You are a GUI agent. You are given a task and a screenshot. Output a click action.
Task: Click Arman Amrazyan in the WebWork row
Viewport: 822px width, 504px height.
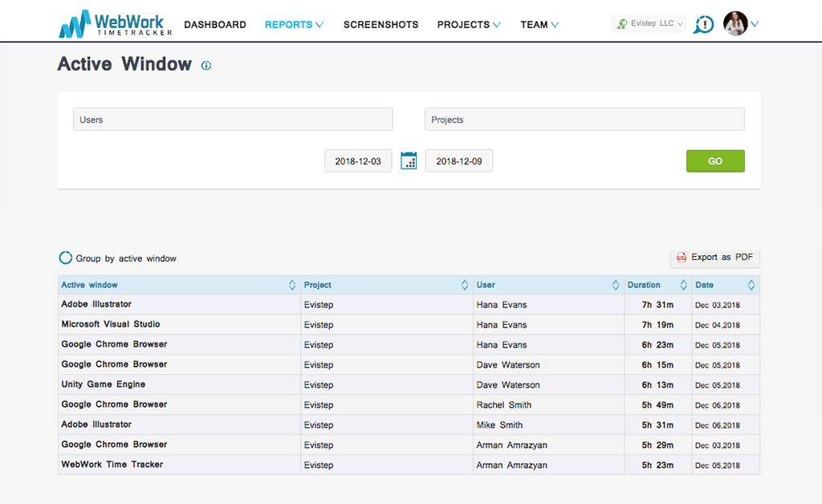(511, 465)
